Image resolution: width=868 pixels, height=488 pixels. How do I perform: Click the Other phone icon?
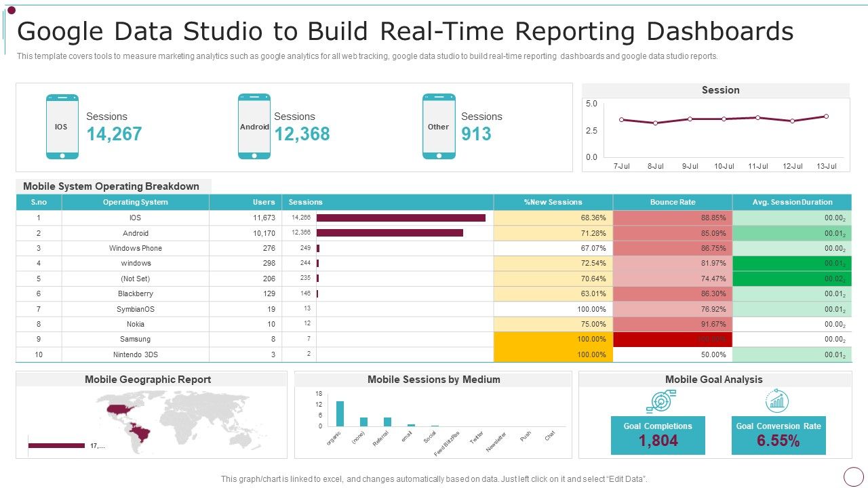tap(439, 127)
